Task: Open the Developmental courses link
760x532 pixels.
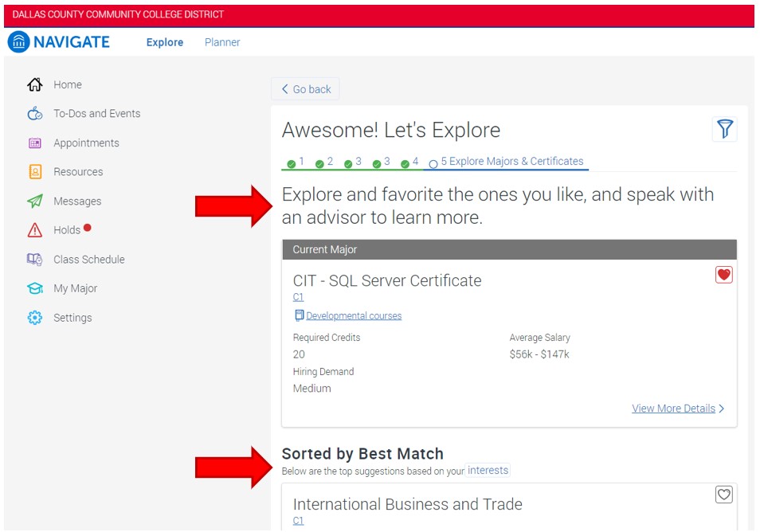Action: point(353,316)
